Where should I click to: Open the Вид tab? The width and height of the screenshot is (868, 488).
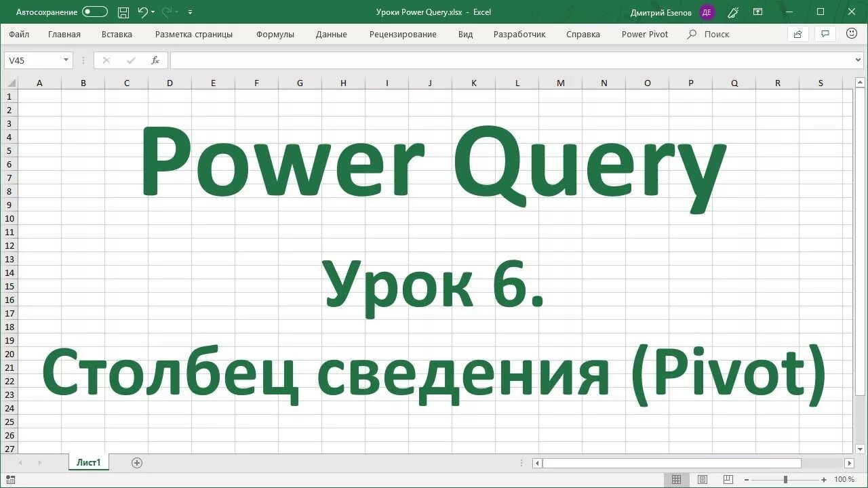click(465, 35)
